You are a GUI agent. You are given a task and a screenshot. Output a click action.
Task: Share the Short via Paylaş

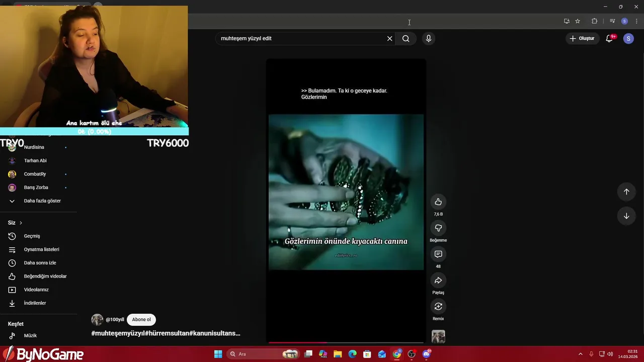(438, 280)
